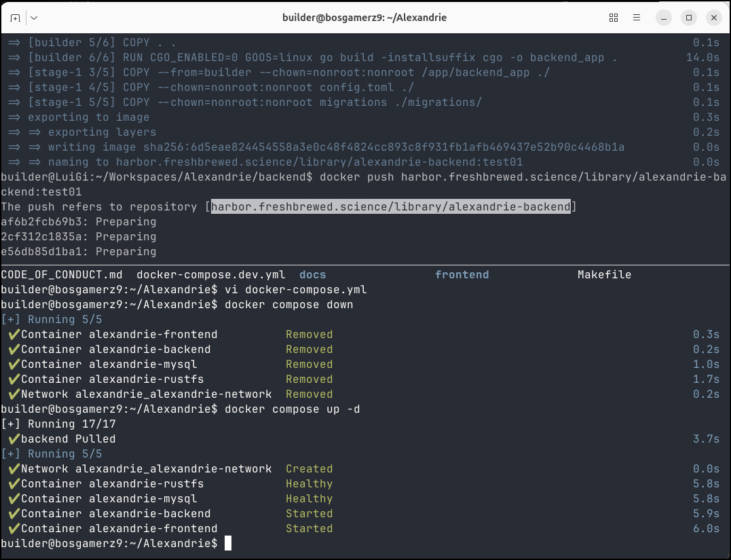Click the 'Healthy' status of alexandrie-rustfs
The width and height of the screenshot is (731, 560).
(x=309, y=484)
